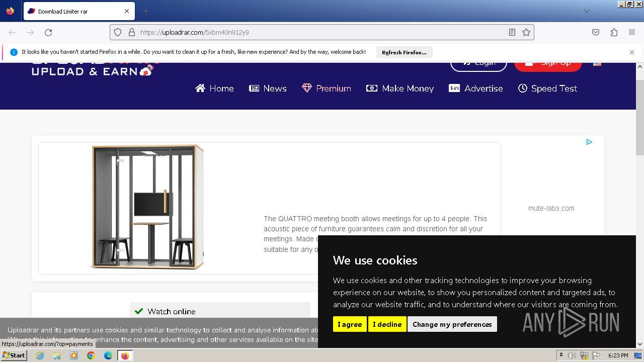Open the Advertise page
The image size is (644, 362).
476,88
